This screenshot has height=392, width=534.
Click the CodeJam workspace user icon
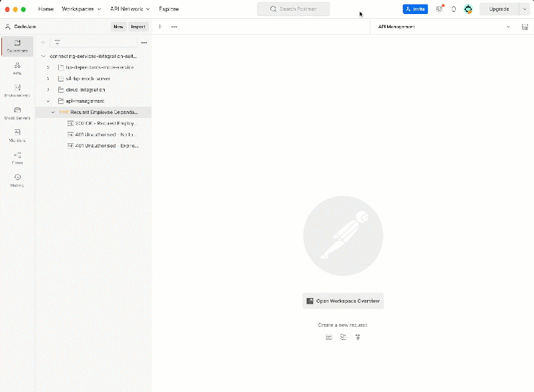click(7, 27)
